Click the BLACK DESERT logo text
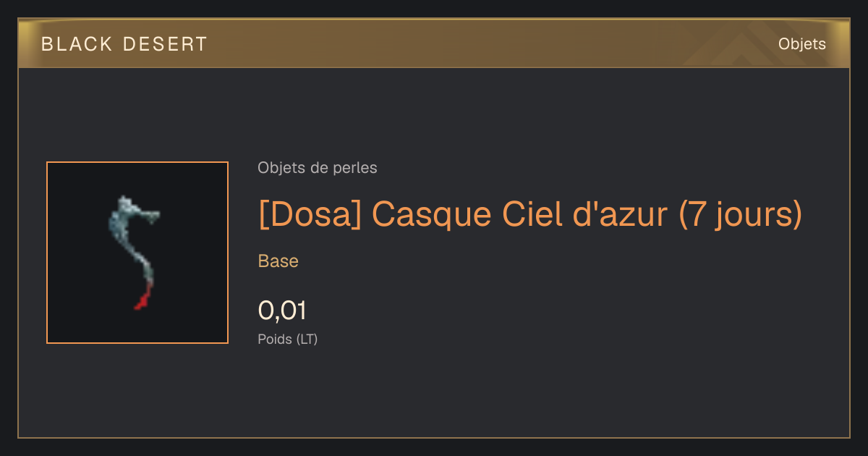The width and height of the screenshot is (868, 456). click(124, 44)
